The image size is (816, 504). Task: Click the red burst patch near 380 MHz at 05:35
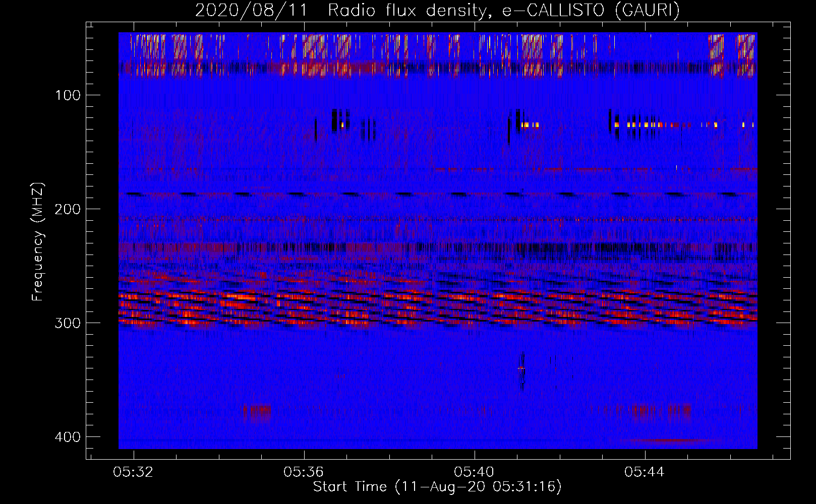pyautogui.click(x=258, y=412)
